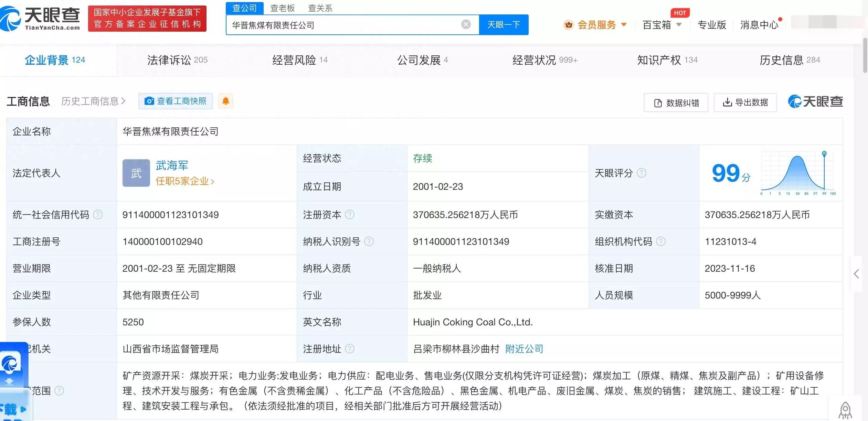This screenshot has width=868, height=421.
Task: Click help icon beside 天眼评分
Action: tap(642, 173)
